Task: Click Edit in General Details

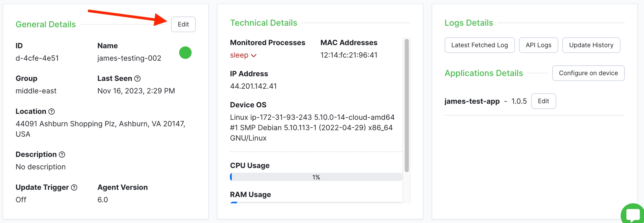Action: tap(183, 24)
